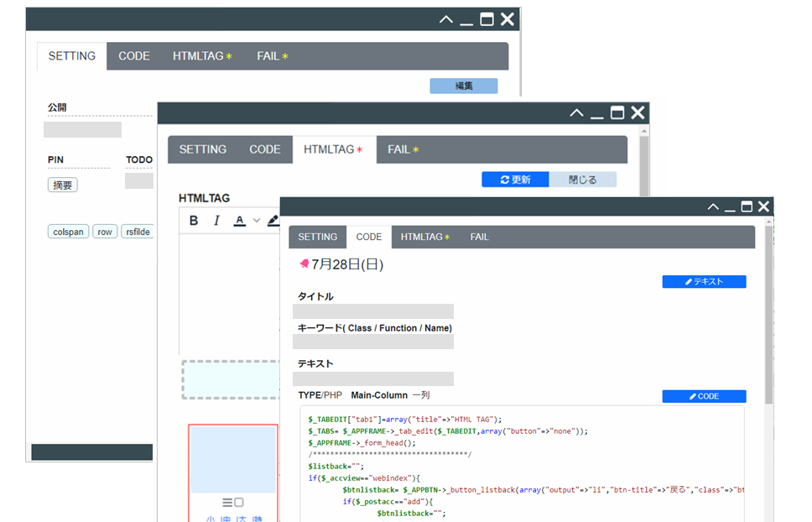Apply the font color (underlined A) tool
812x522 pixels.
[239, 221]
